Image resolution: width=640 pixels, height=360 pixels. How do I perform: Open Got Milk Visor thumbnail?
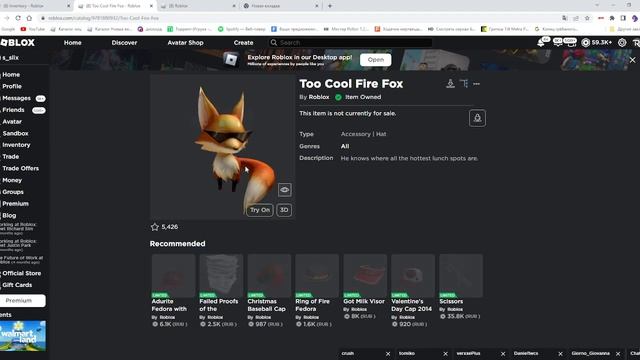(365, 276)
